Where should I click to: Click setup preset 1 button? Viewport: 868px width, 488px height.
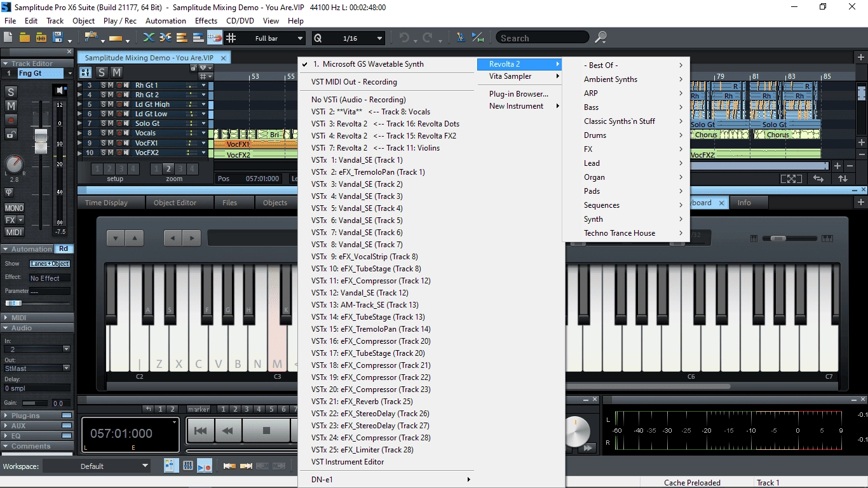tap(97, 168)
